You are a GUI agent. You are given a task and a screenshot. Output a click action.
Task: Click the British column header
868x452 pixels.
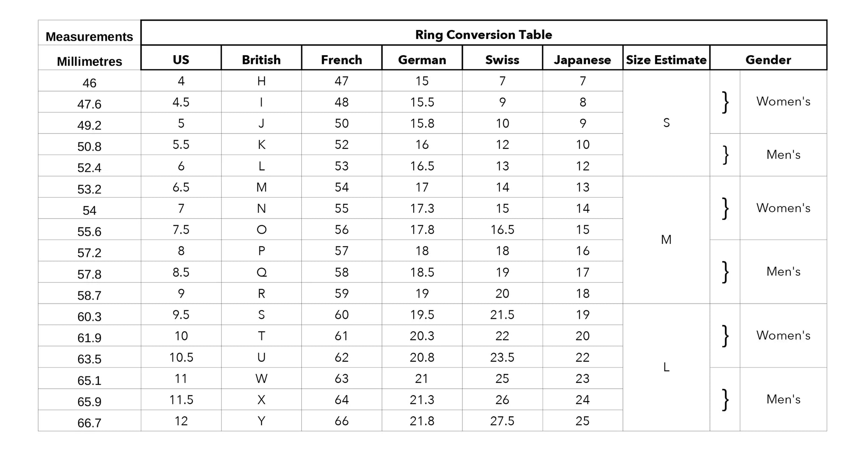261,59
